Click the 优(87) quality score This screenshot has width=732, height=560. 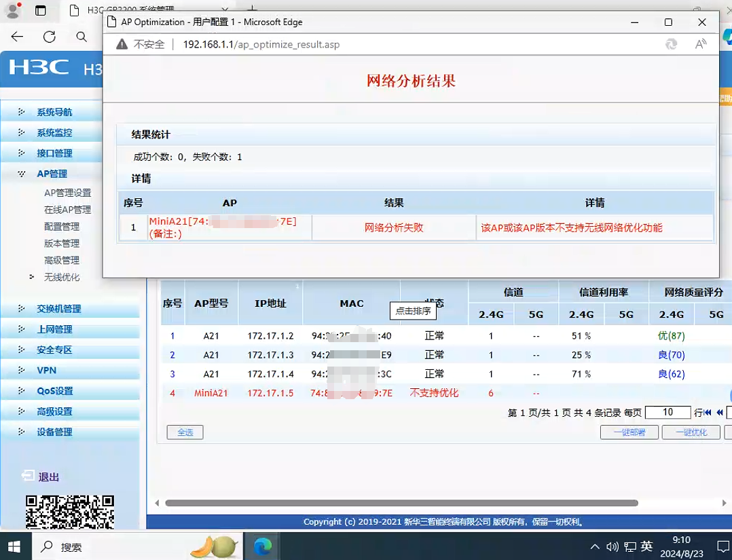point(672,335)
